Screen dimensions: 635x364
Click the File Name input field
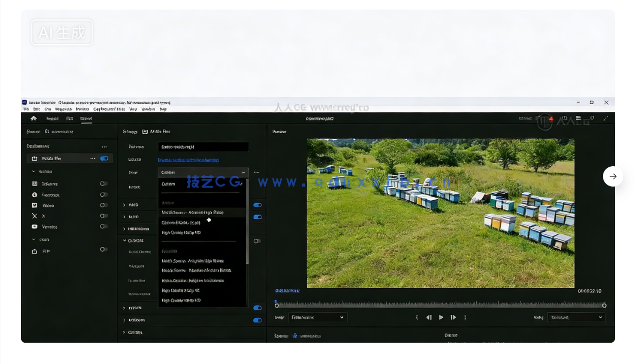203,146
